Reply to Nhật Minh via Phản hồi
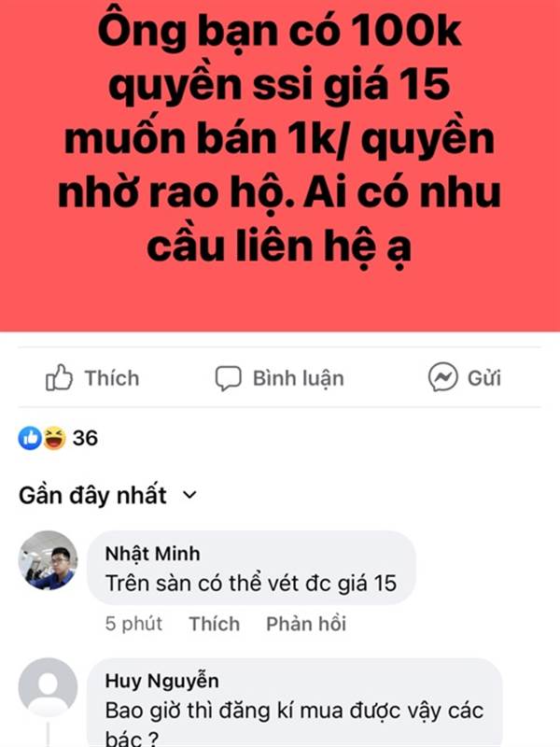The image size is (560, 747). click(x=306, y=624)
